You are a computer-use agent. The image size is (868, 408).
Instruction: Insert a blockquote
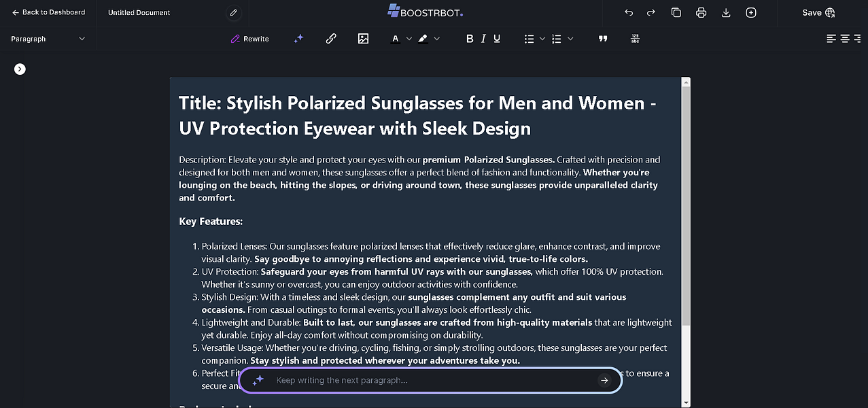602,39
